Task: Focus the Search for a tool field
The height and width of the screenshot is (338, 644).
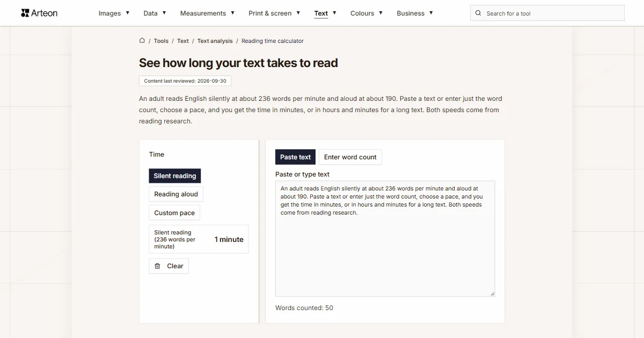Action: tap(547, 13)
